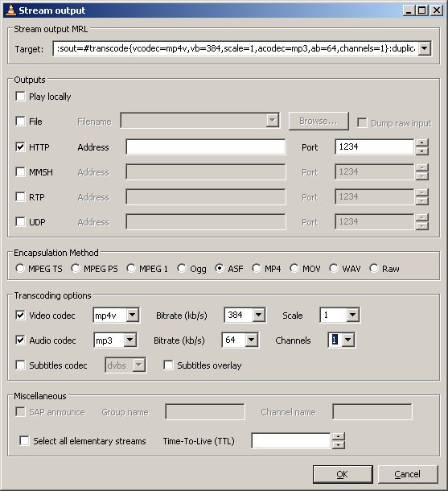Expand the video Scale dropdown
Image resolution: width=448 pixels, height=491 pixels.
pos(352,315)
